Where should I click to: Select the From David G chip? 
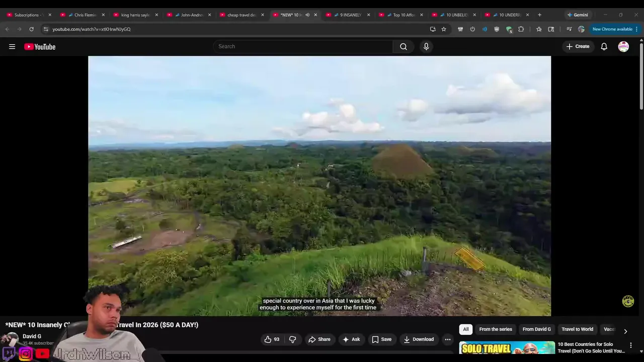[537, 329]
